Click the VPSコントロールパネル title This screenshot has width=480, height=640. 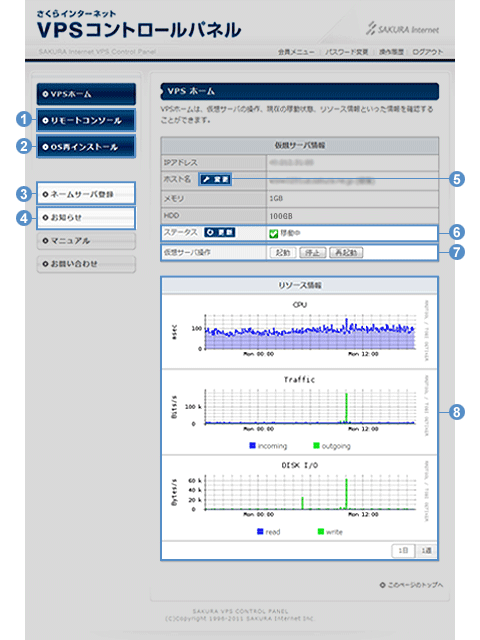pos(139,30)
